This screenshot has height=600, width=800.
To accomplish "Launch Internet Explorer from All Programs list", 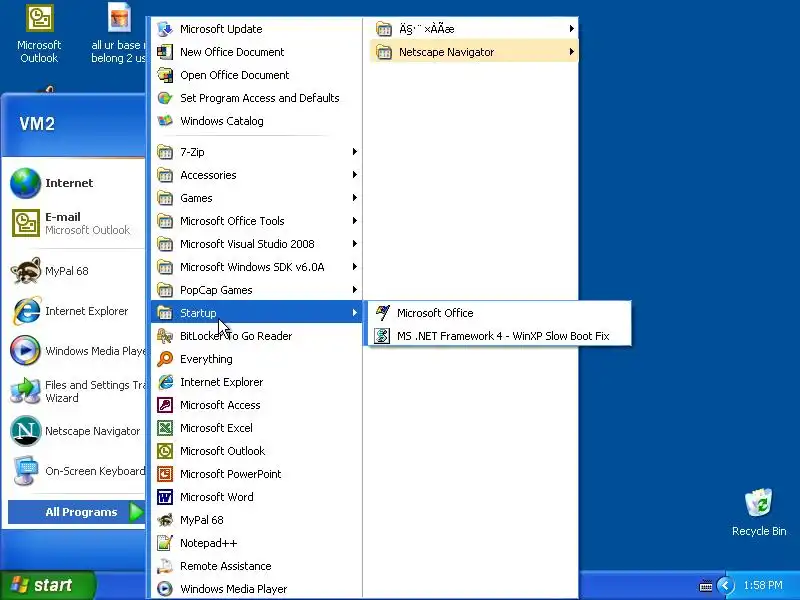I will pyautogui.click(x=257, y=382).
